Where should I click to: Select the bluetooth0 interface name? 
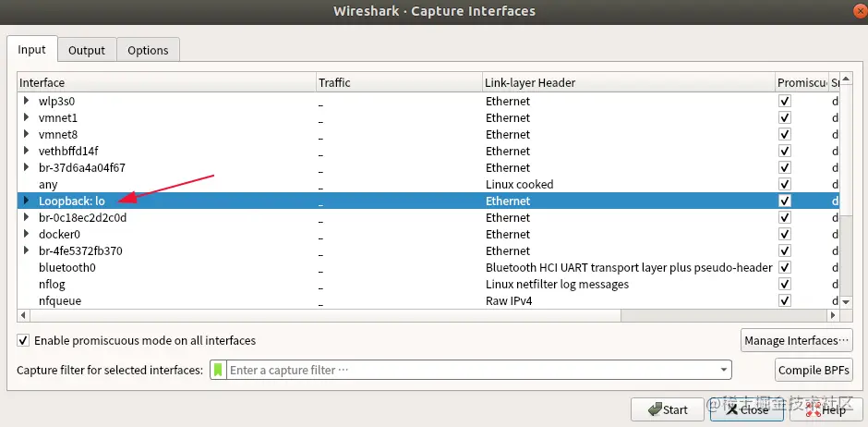click(x=67, y=267)
